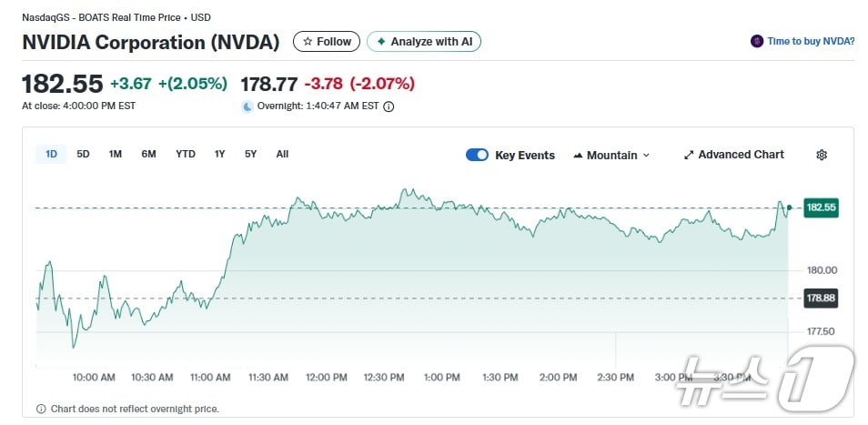The height and width of the screenshot is (425, 868).
Task: Click the overnight info circle icon
Action: tap(389, 106)
